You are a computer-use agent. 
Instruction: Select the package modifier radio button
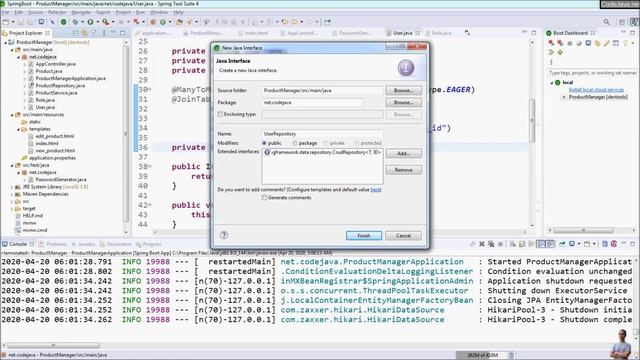(295, 143)
